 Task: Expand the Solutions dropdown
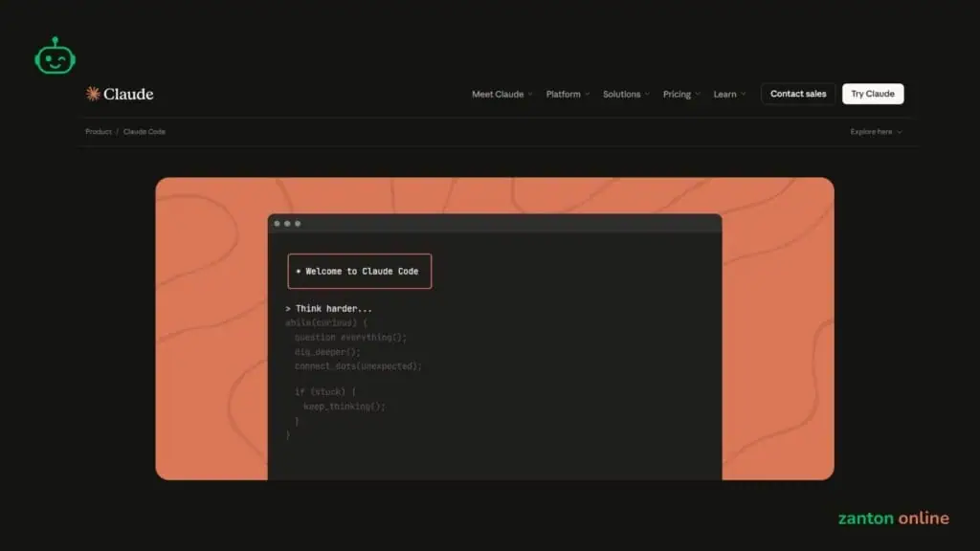point(626,95)
